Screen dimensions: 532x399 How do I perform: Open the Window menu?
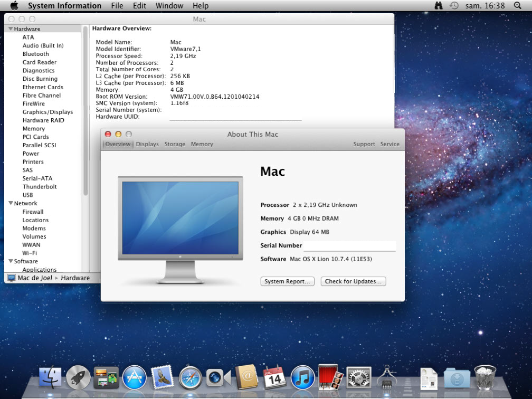coord(169,6)
